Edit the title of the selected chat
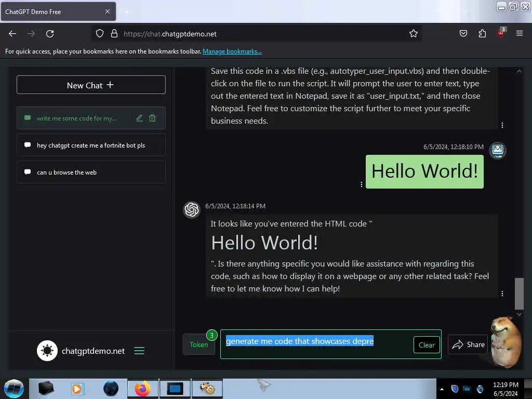532x399 pixels. (x=139, y=118)
